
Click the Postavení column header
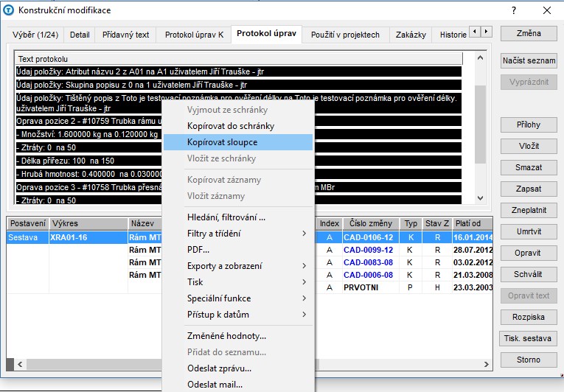28,223
